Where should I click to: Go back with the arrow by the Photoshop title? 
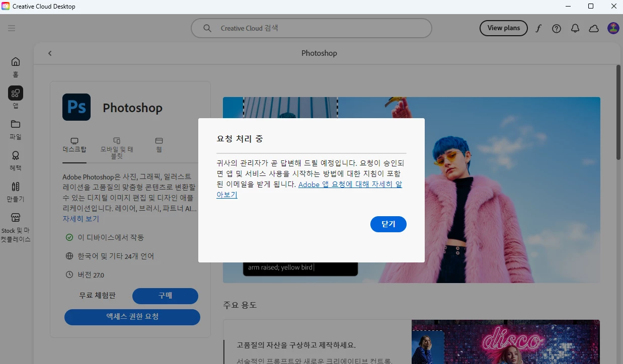pos(50,53)
